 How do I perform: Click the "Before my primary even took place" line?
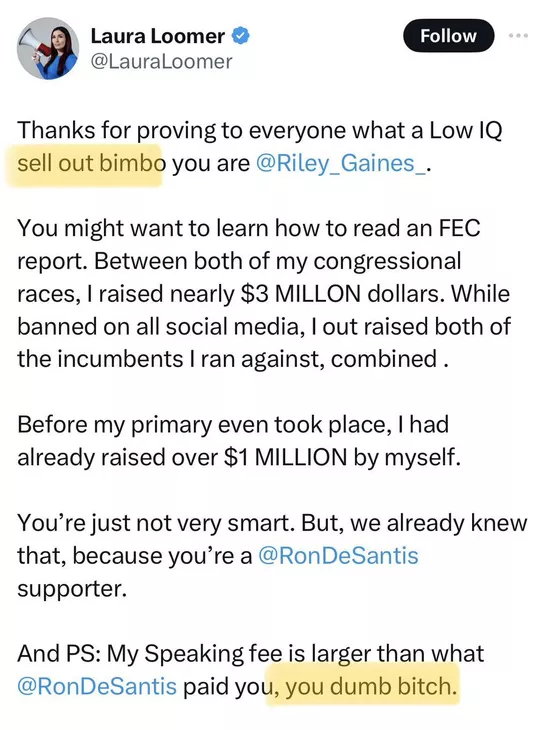tap(233, 425)
